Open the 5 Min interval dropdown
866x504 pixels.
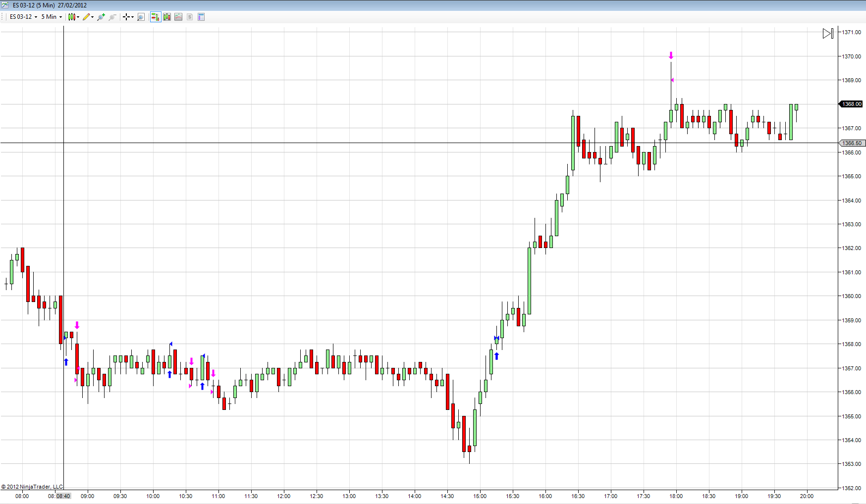pos(52,17)
